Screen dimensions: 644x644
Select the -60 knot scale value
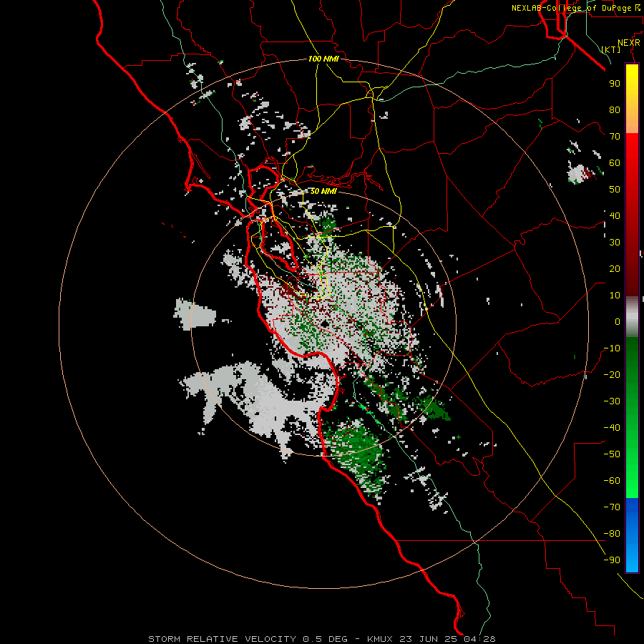coord(612,481)
